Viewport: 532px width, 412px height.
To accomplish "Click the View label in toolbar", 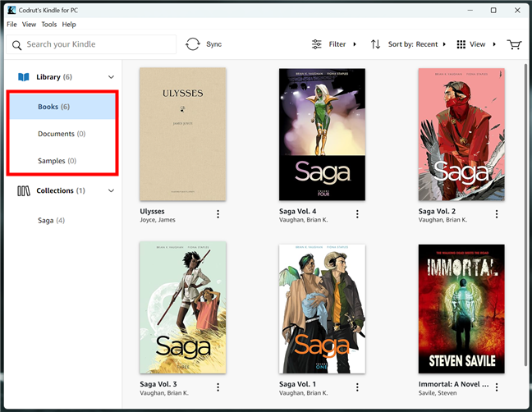I will tap(477, 44).
